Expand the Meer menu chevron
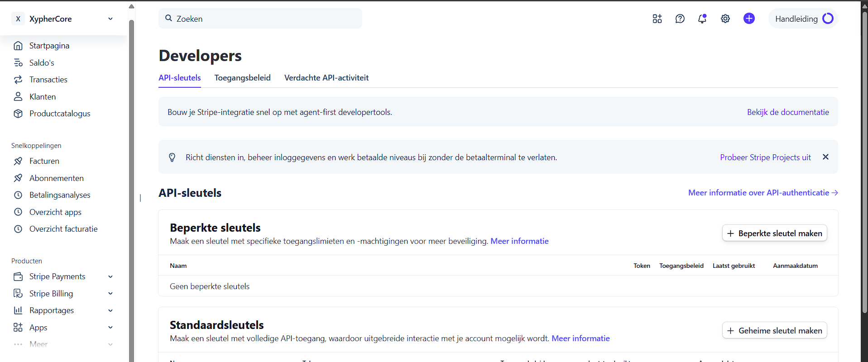 pos(110,344)
